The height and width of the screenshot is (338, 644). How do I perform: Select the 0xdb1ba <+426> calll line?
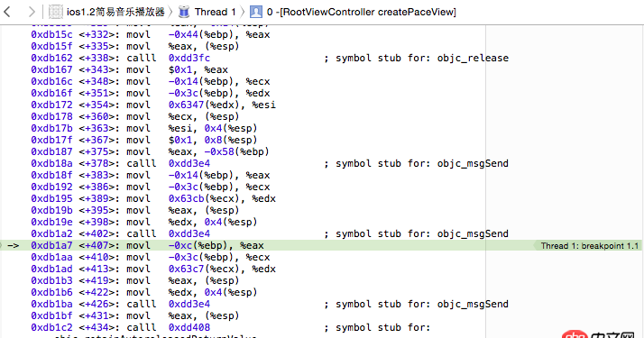click(x=270, y=305)
